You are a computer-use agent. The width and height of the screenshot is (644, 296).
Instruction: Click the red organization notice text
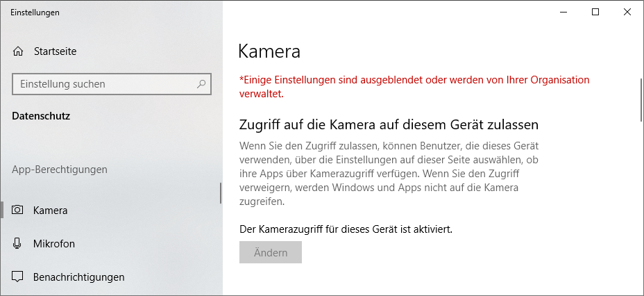[414, 86]
